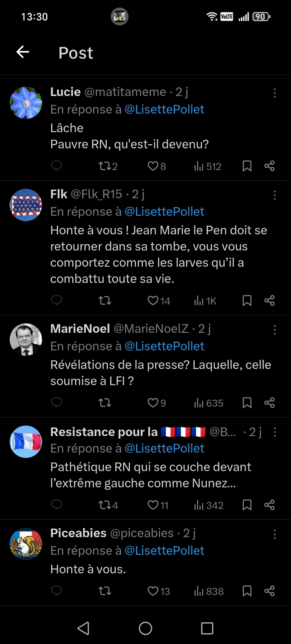Like Flk's reply with 14 likes
The height and width of the screenshot is (644, 291).
pyautogui.click(x=158, y=301)
